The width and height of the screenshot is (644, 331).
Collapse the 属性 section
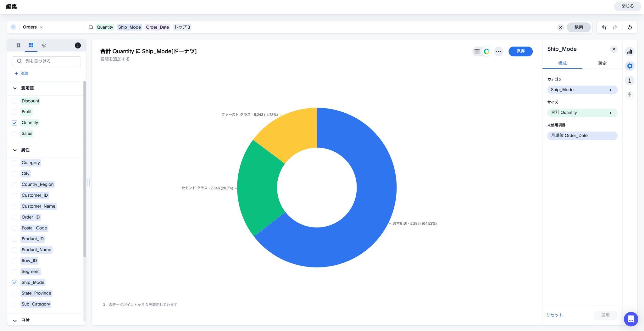[15, 150]
